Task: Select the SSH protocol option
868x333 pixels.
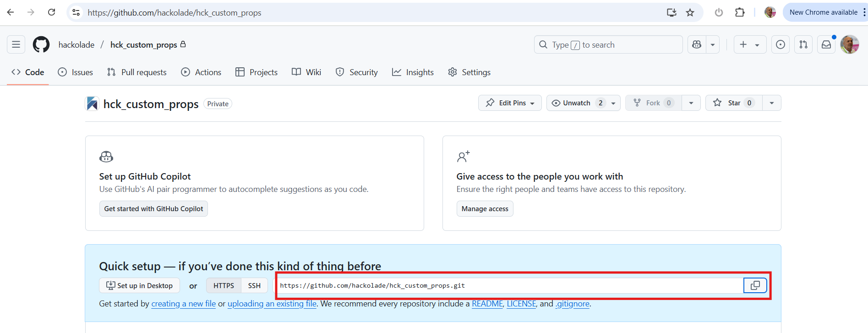Action: tap(254, 285)
